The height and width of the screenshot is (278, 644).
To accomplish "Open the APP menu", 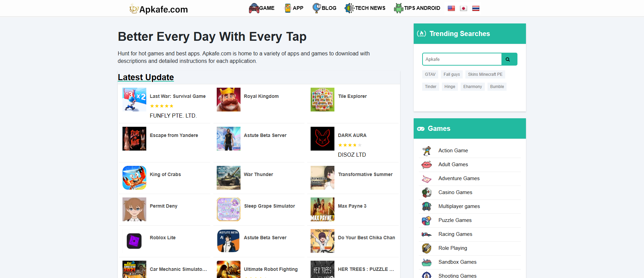I will (294, 8).
